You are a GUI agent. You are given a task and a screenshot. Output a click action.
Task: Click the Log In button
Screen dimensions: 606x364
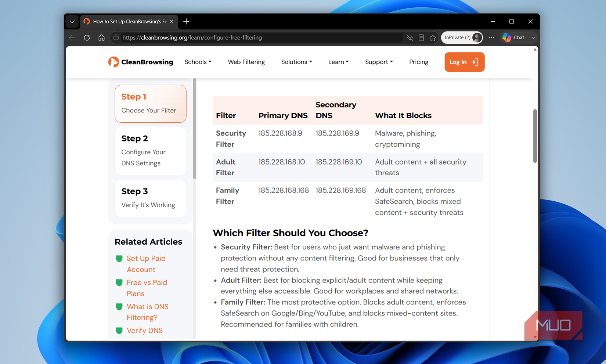click(x=464, y=62)
